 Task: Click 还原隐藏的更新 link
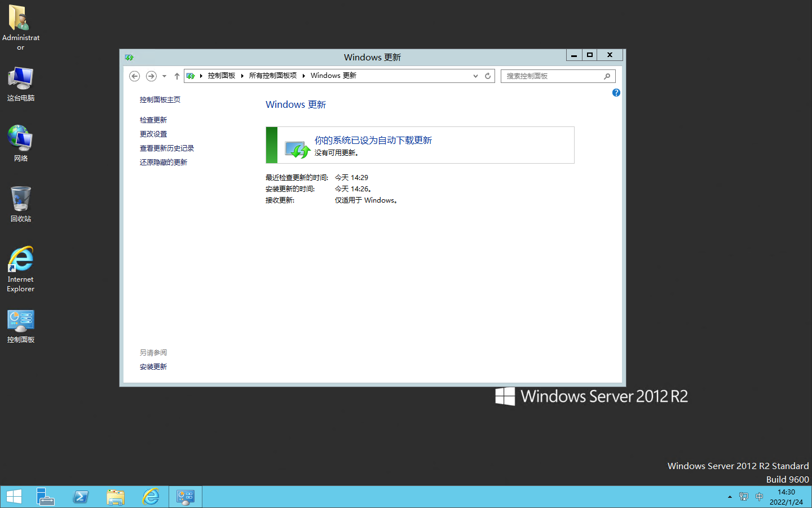pyautogui.click(x=164, y=163)
